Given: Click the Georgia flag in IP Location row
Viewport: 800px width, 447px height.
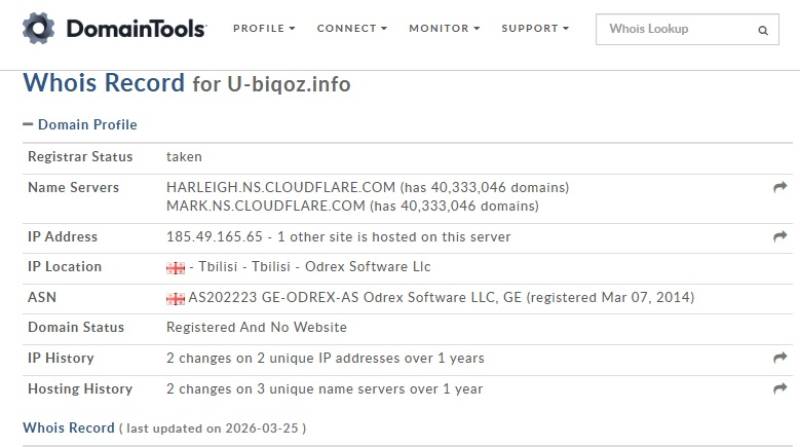Looking at the screenshot, I should pyautogui.click(x=176, y=267).
